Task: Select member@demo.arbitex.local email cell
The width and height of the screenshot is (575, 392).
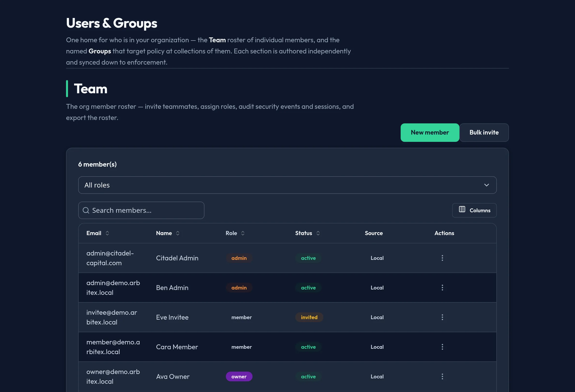Action: click(113, 347)
